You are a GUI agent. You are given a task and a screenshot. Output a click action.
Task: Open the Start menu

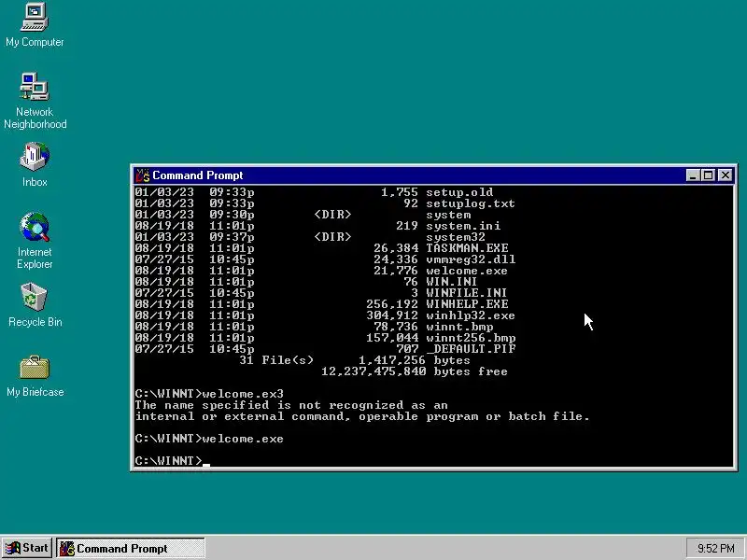tap(27, 548)
